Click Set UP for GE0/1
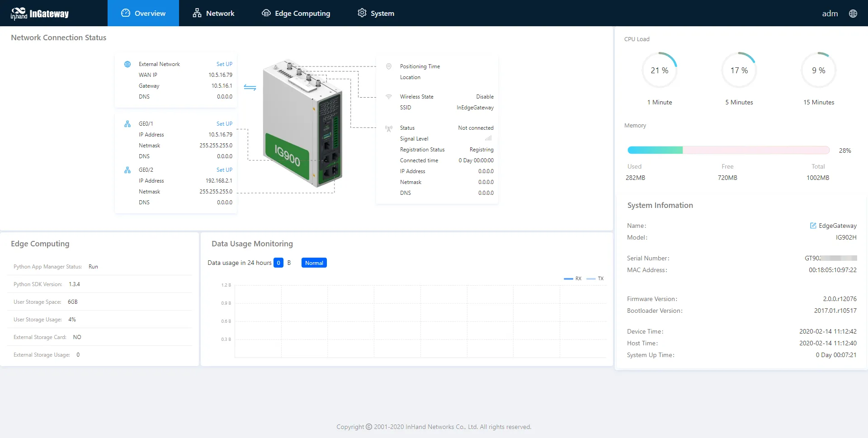The width and height of the screenshot is (868, 438). click(x=224, y=124)
